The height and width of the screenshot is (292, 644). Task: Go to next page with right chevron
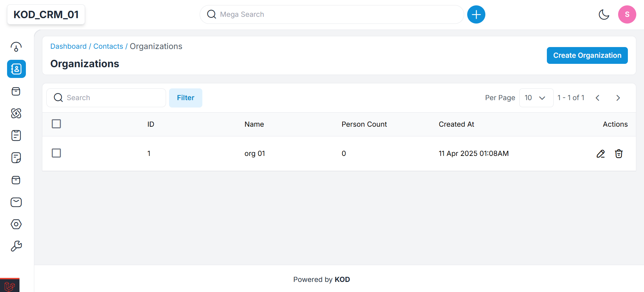pyautogui.click(x=618, y=98)
